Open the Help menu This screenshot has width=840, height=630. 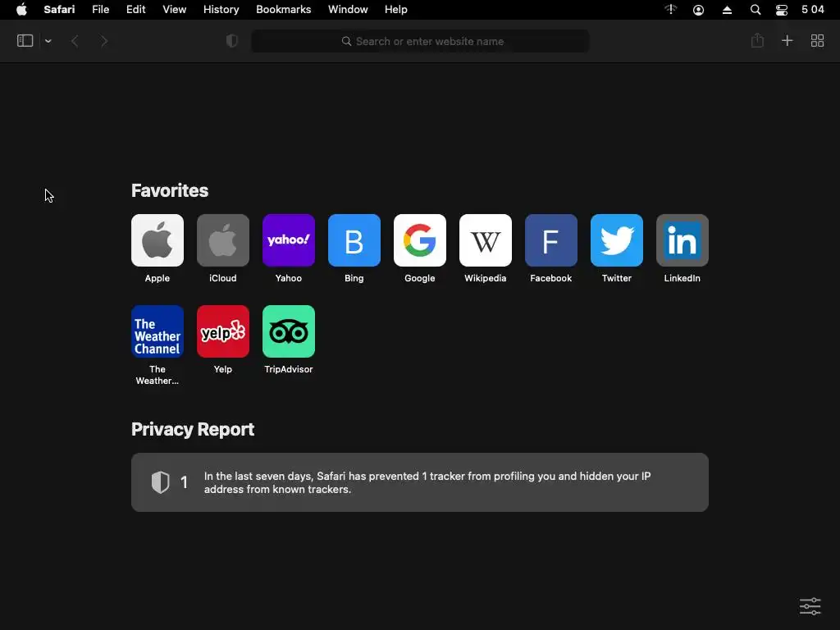coord(396,10)
